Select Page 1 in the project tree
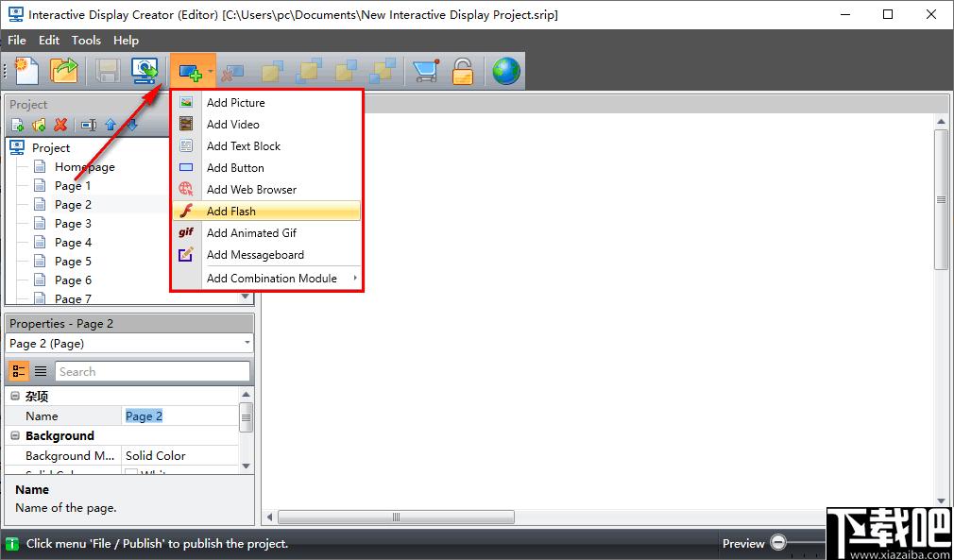The height and width of the screenshot is (560, 954). coord(73,185)
